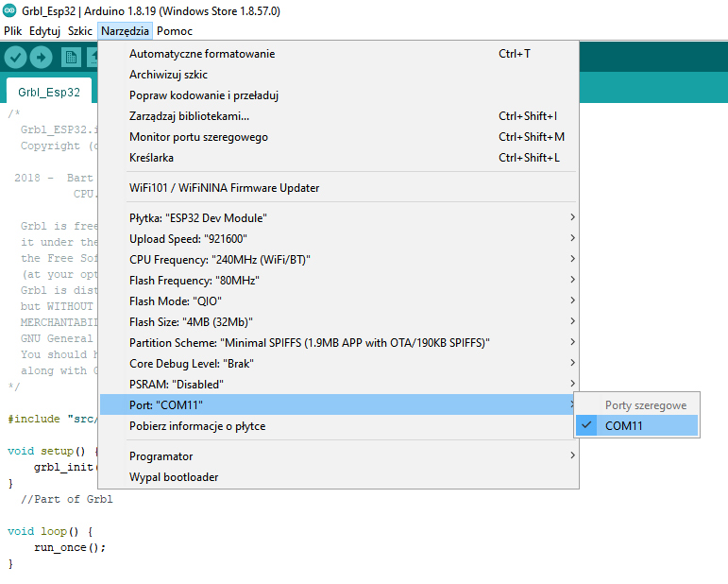Close the Narzędzia menu from menu bar

tap(125, 31)
